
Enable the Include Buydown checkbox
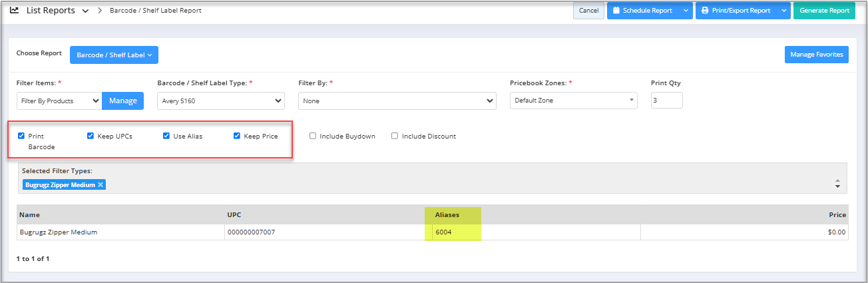tap(313, 136)
